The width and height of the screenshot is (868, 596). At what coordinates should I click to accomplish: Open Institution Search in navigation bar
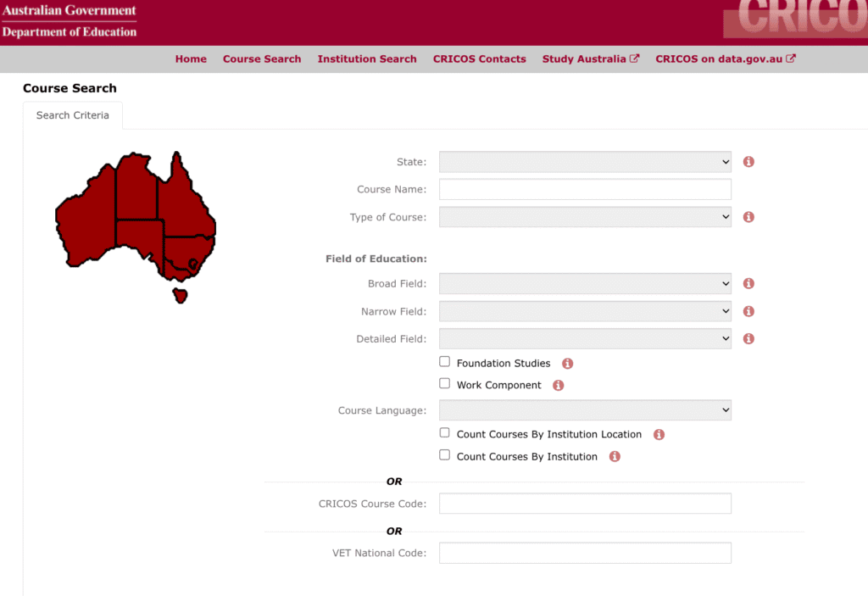coord(367,58)
